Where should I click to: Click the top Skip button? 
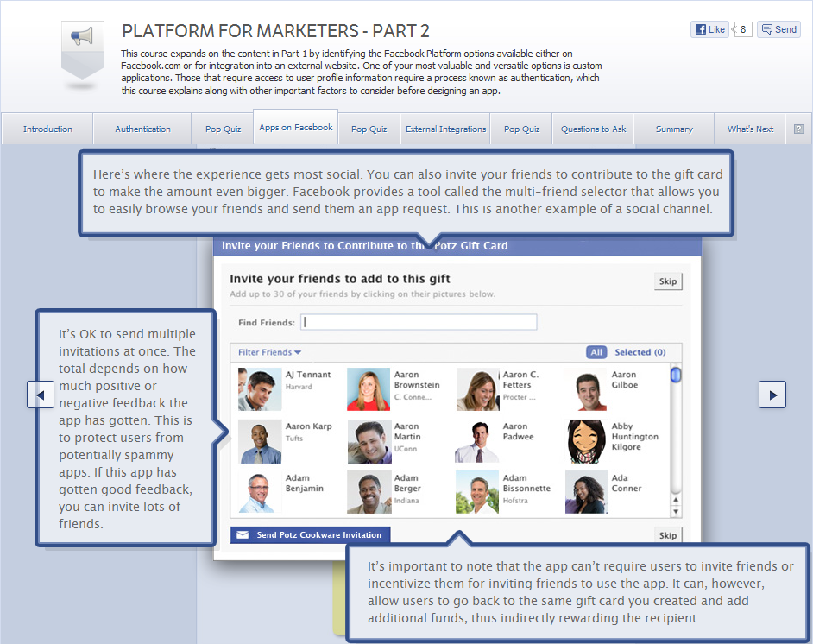coord(668,281)
